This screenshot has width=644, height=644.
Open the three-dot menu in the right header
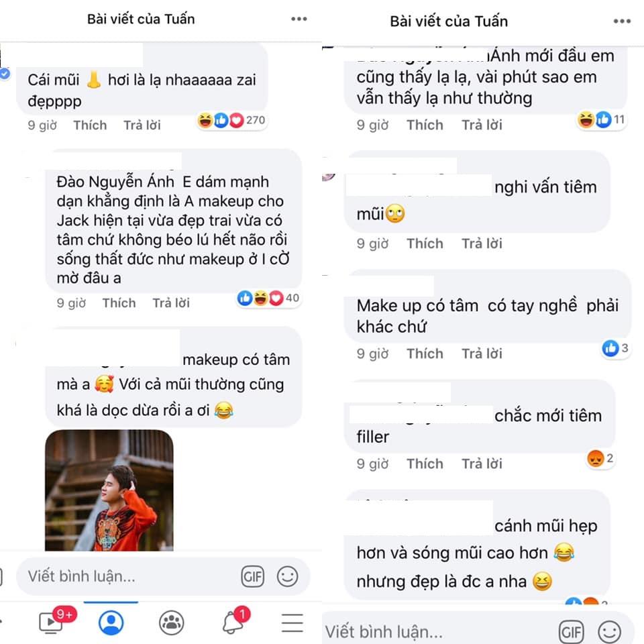(x=622, y=21)
